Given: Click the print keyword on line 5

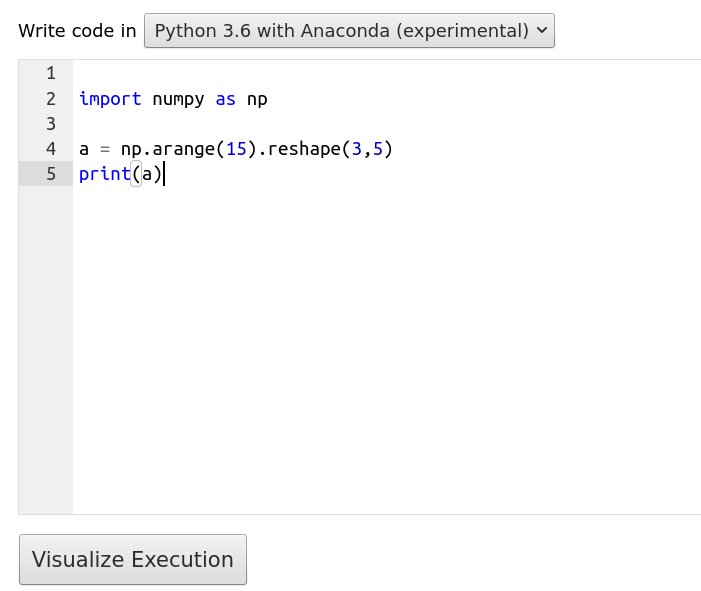Looking at the screenshot, I should click(x=104, y=174).
